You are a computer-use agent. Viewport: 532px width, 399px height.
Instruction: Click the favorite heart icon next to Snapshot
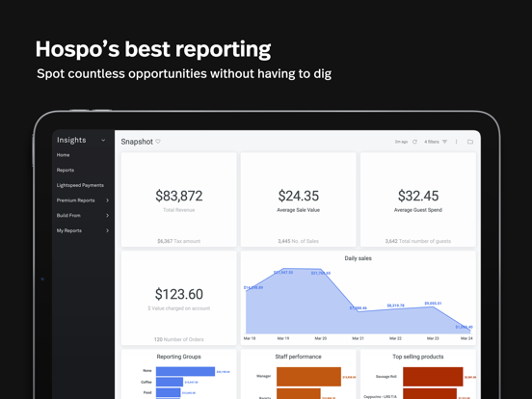coord(158,142)
